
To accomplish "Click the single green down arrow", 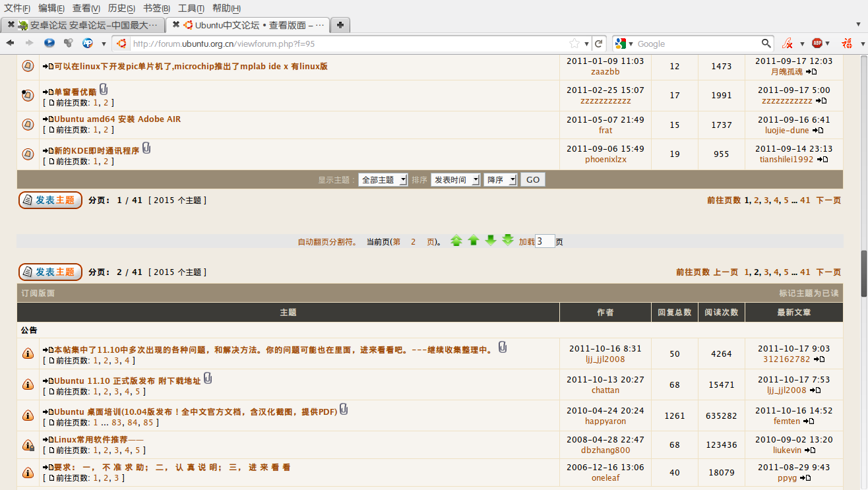I will point(490,241).
